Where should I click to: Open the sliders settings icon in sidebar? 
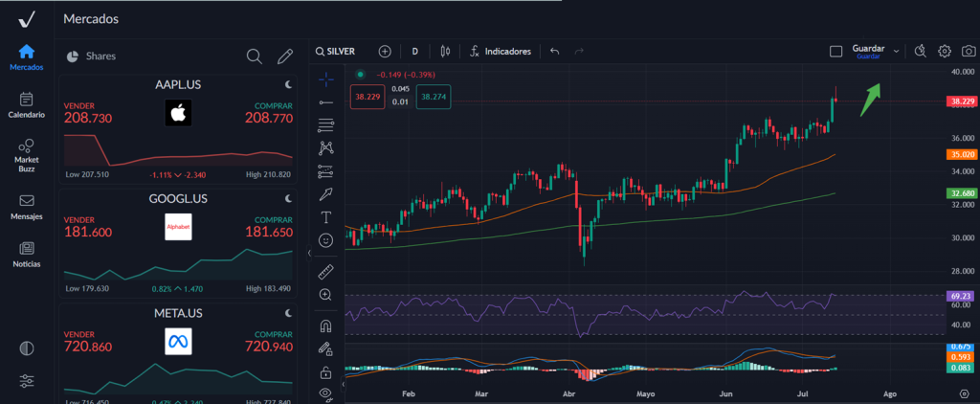[26, 381]
